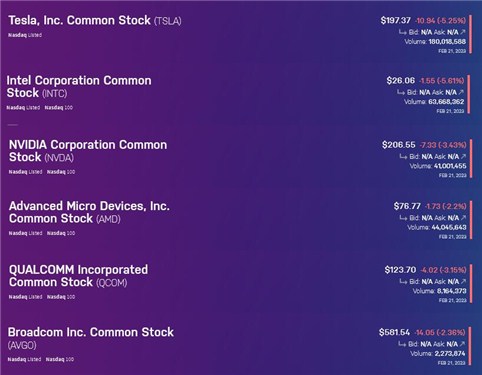Select the $197.37 Tesla price

coord(396,21)
